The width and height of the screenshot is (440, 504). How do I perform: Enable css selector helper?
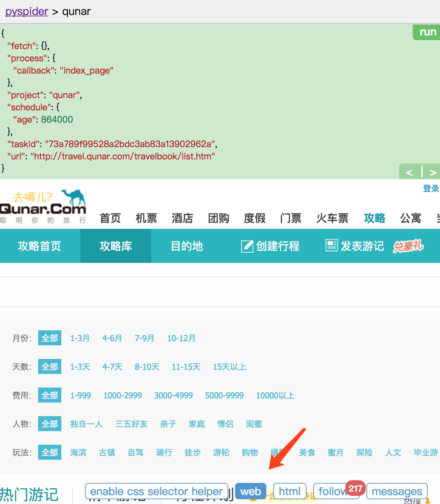click(156, 491)
